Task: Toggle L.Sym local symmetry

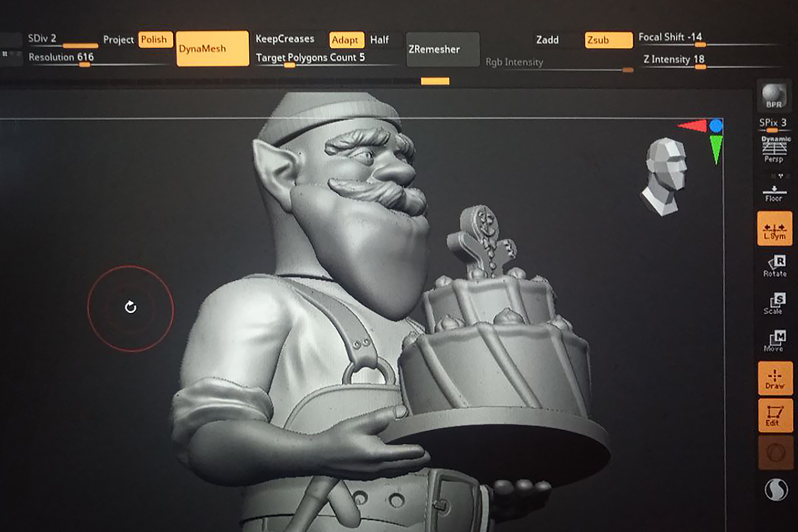Action: 774,229
